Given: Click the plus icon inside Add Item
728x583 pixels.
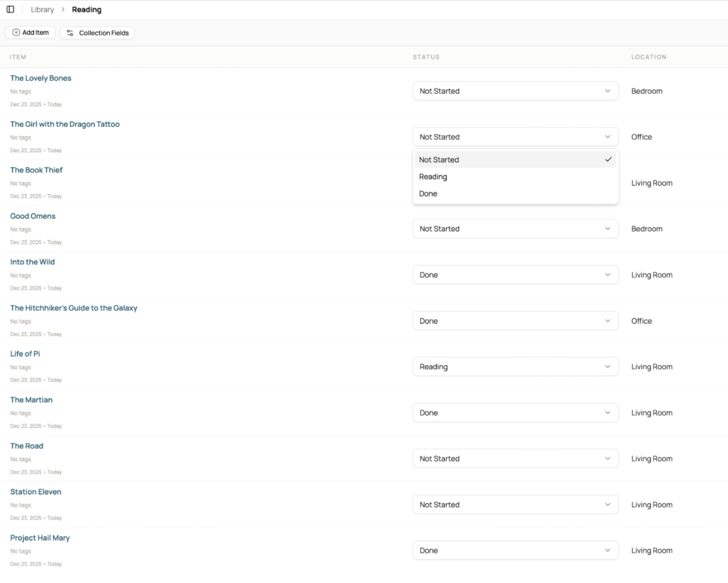Looking at the screenshot, I should tap(16, 33).
